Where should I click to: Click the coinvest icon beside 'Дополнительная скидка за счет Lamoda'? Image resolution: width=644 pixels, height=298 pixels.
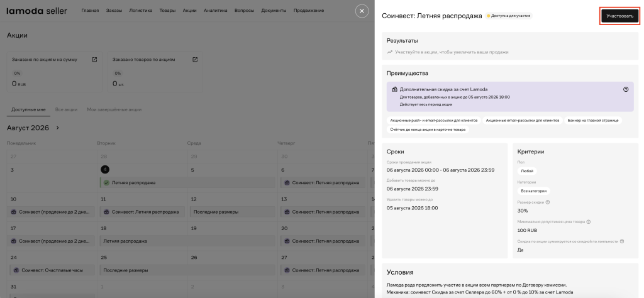tap(394, 89)
